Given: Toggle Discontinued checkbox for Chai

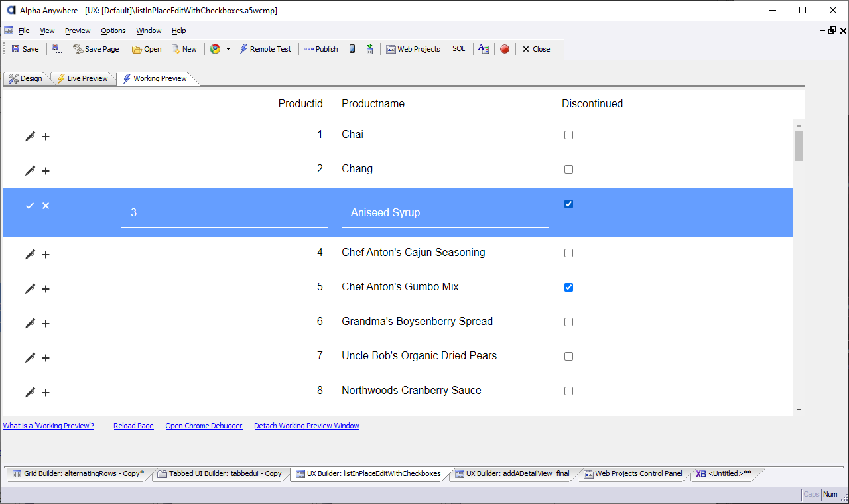Looking at the screenshot, I should pyautogui.click(x=568, y=135).
